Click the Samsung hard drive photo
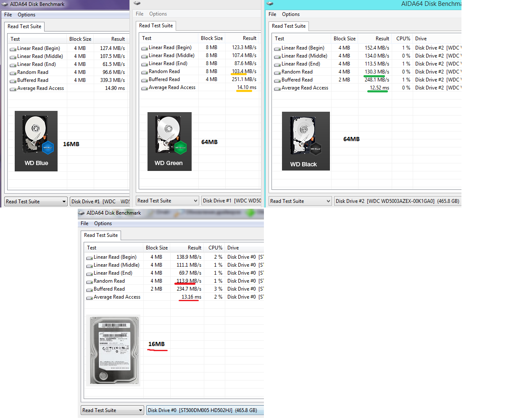The image size is (527, 420). 113,351
